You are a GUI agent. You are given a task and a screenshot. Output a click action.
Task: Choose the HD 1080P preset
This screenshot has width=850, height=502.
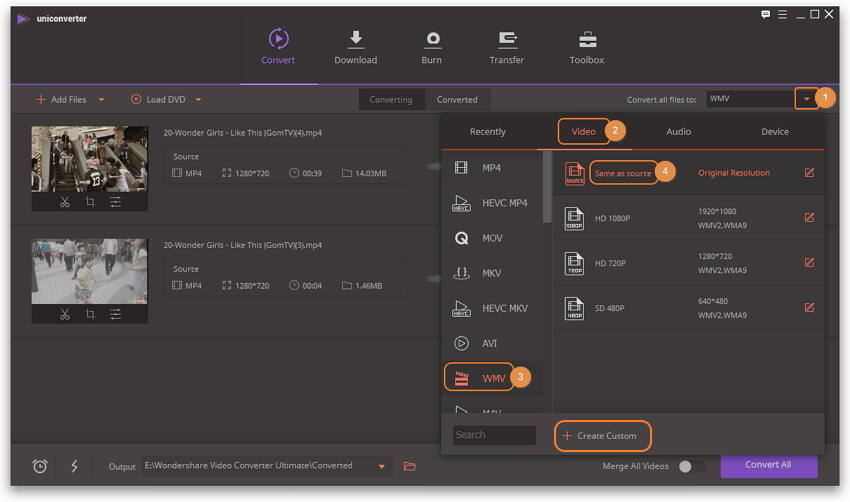point(688,218)
